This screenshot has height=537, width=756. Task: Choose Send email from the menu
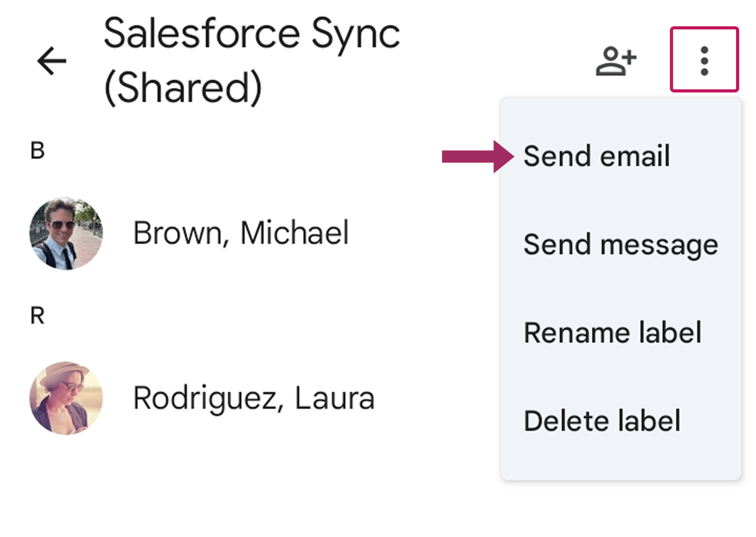596,156
